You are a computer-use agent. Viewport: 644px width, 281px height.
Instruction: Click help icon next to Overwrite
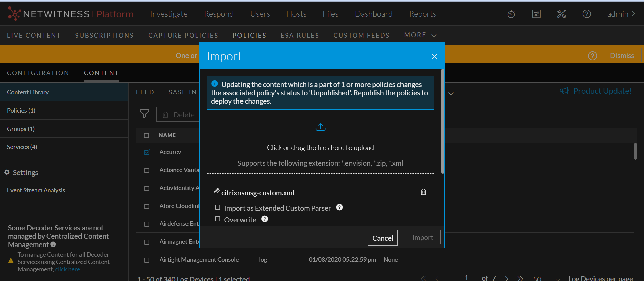click(x=265, y=219)
